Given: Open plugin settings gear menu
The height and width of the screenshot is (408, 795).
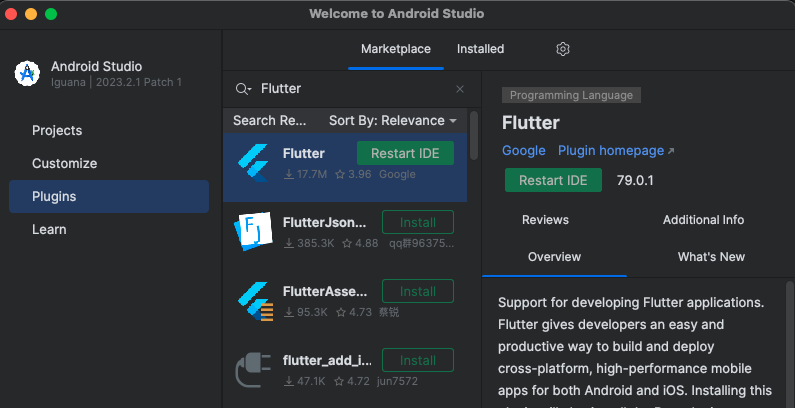Looking at the screenshot, I should tap(563, 49).
